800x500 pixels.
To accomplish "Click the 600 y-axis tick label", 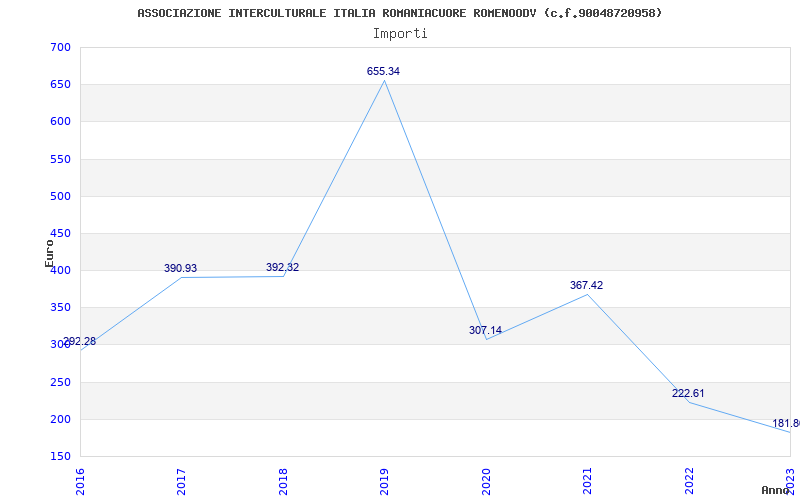I will [x=60, y=122].
